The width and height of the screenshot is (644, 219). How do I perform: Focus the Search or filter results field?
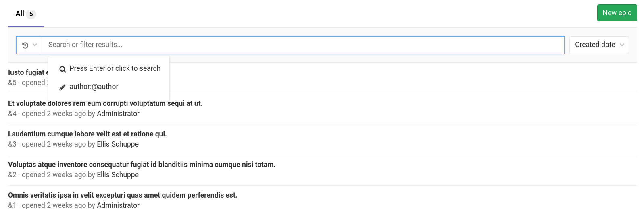(302, 45)
